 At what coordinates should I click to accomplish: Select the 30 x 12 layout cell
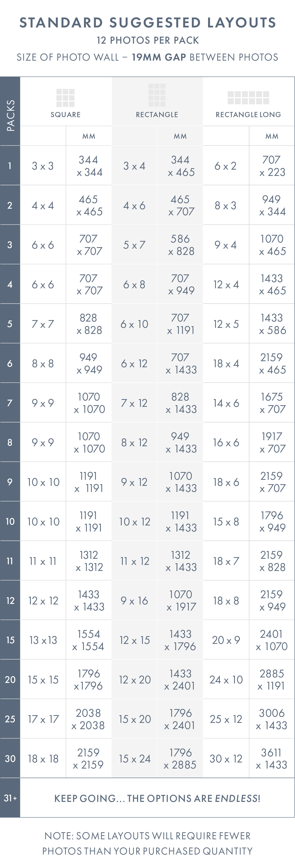(226, 758)
